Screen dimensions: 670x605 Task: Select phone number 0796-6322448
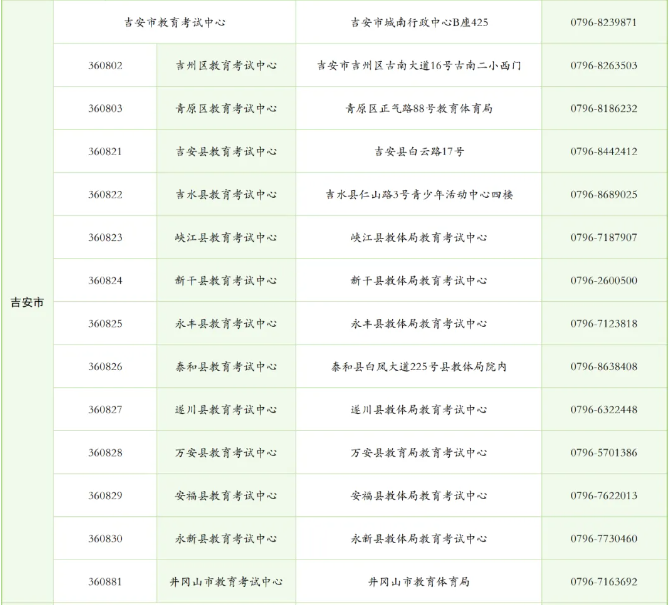click(x=604, y=409)
